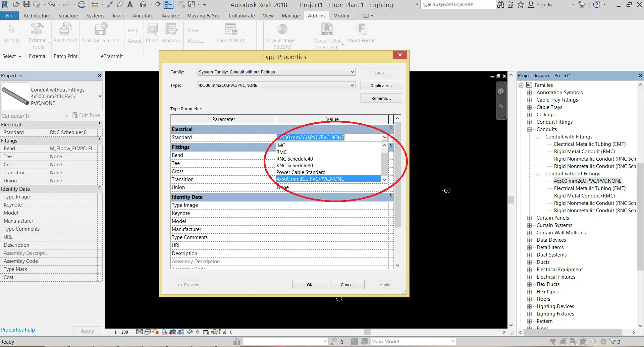The image size is (644, 347).
Task: Click the Save icon in quick access toolbar
Action: click(x=26, y=5)
